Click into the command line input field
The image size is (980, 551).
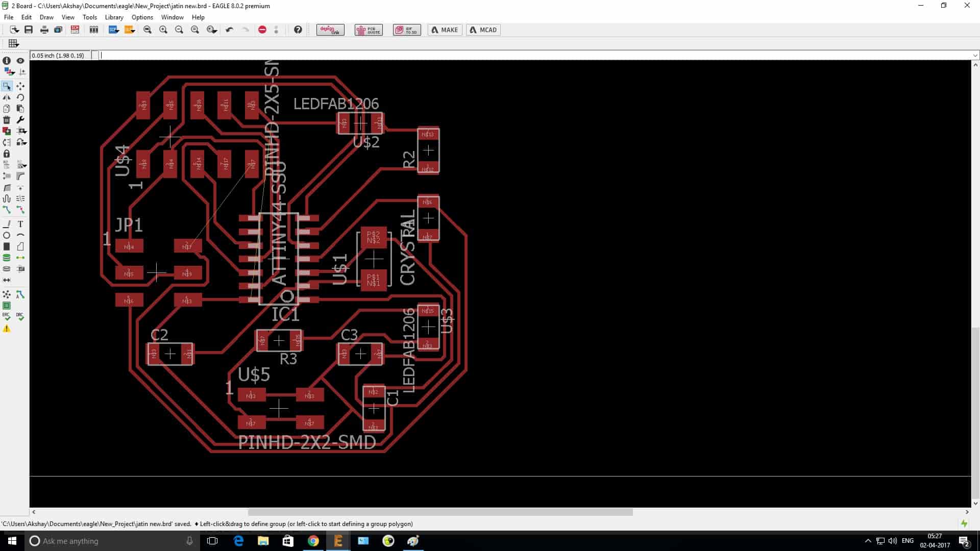click(535, 55)
